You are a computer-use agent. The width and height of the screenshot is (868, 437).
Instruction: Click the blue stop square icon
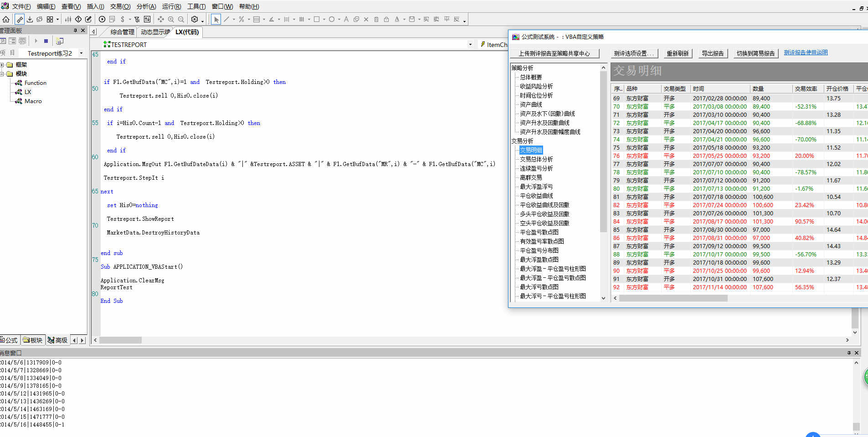46,41
